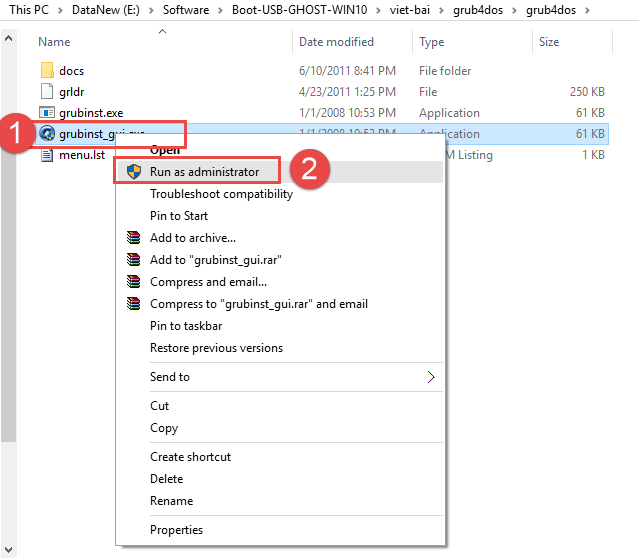Click the grubinst_gui.exe application icon
Image resolution: width=639 pixels, height=560 pixels.
pyautogui.click(x=46, y=133)
